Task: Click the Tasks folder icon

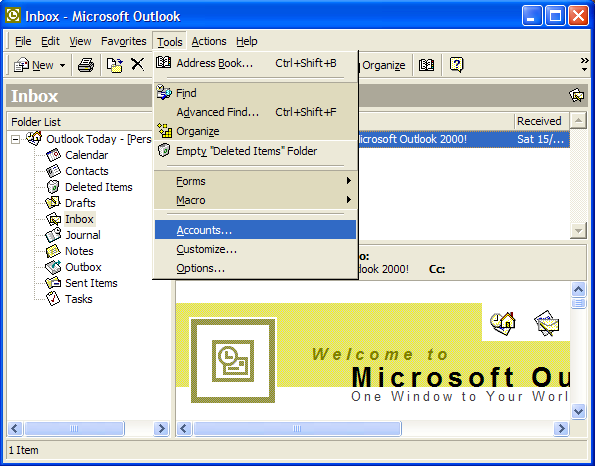Action: click(53, 299)
